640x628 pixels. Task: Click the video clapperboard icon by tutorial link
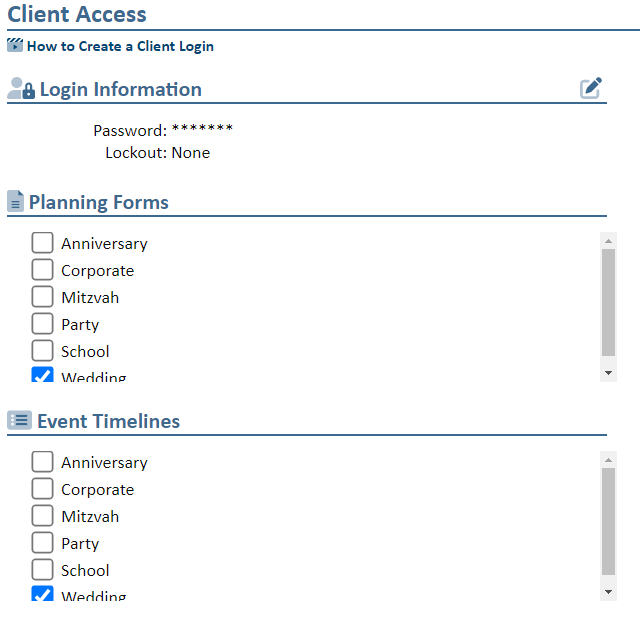15,45
